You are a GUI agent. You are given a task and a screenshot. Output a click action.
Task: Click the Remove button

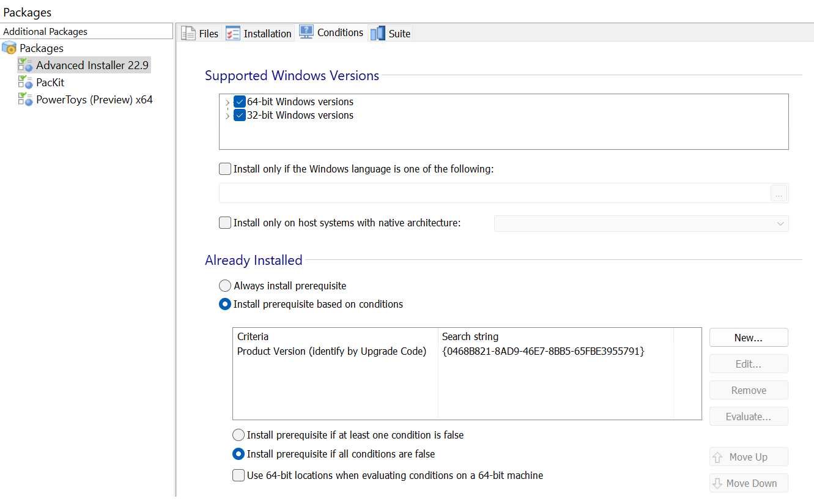(x=749, y=390)
